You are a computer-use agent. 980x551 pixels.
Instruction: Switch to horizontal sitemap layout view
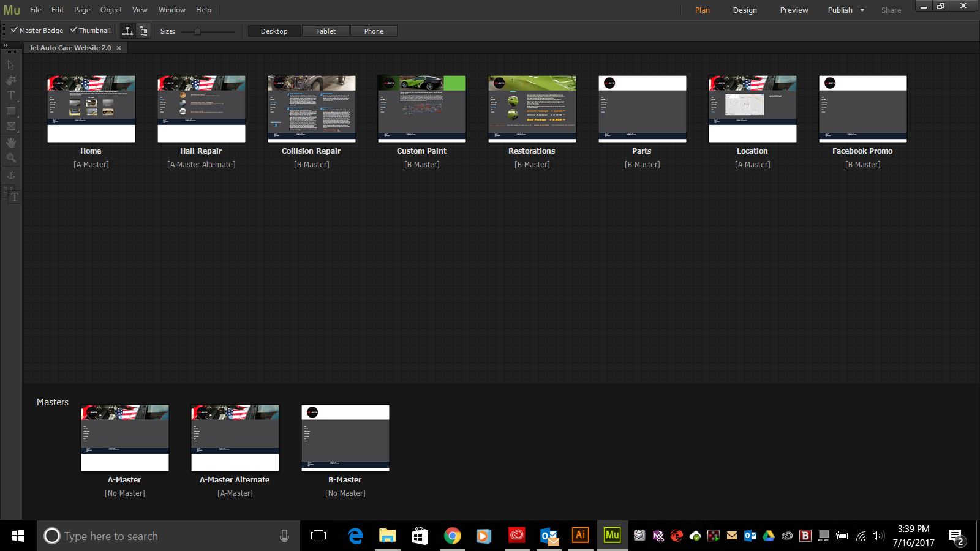pos(127,31)
